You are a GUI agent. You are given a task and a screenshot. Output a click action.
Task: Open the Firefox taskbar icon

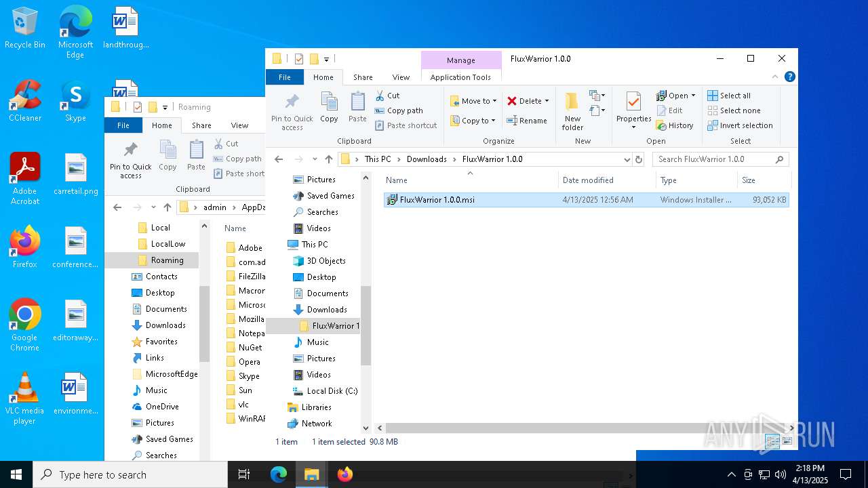(344, 474)
